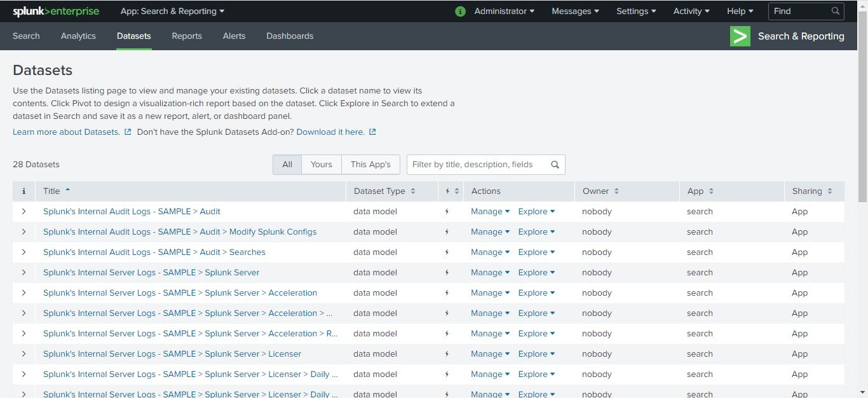Image resolution: width=868 pixels, height=398 pixels.
Task: Open the Splunk Server > Licenser dataset link
Action: coord(172,354)
